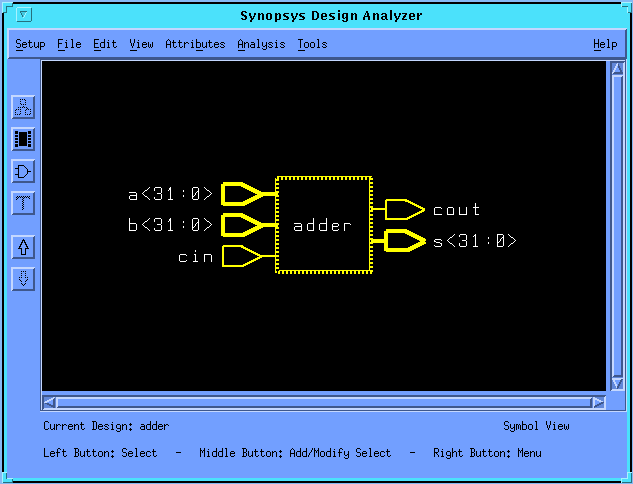Switch to the Symbol view button

23,139
